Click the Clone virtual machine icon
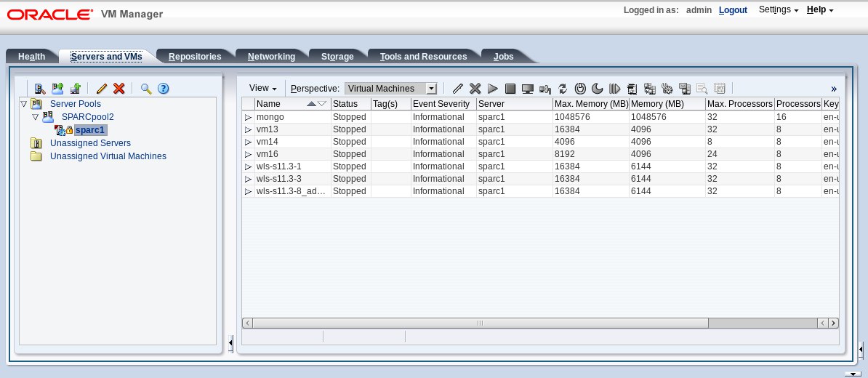The width and height of the screenshot is (868, 378). click(650, 89)
